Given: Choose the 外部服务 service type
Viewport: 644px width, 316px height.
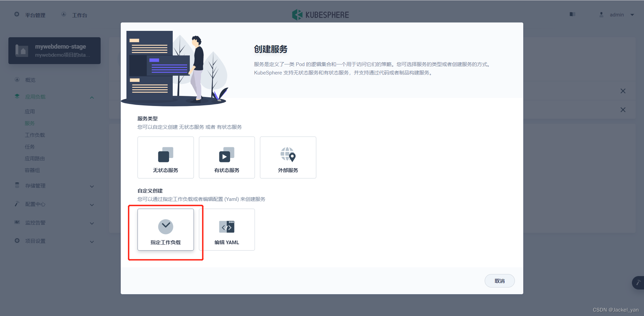Looking at the screenshot, I should click(287, 157).
